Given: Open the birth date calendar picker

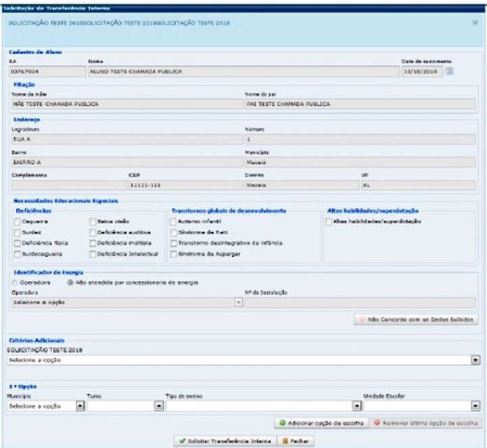Looking at the screenshot, I should [449, 72].
